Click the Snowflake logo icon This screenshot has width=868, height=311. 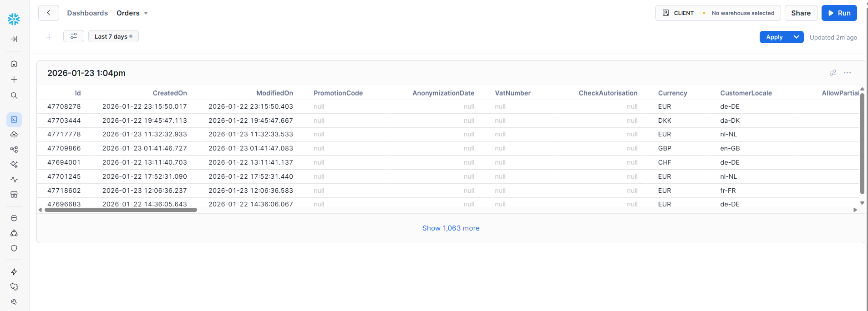coord(14,19)
